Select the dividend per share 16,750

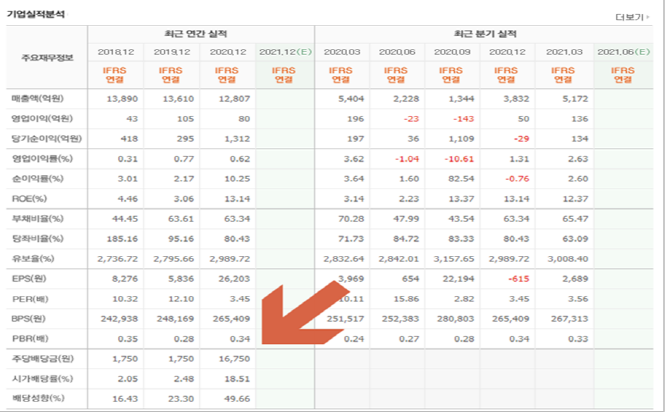pos(234,359)
